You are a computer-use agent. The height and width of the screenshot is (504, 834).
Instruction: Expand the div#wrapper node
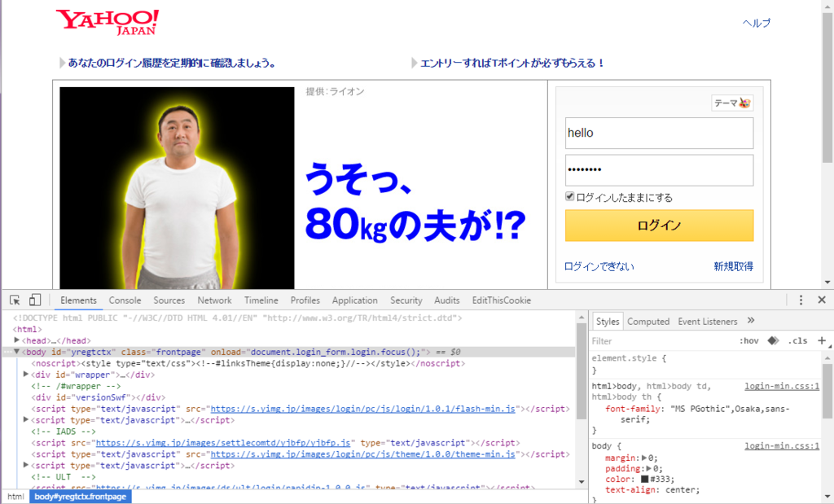(x=25, y=375)
